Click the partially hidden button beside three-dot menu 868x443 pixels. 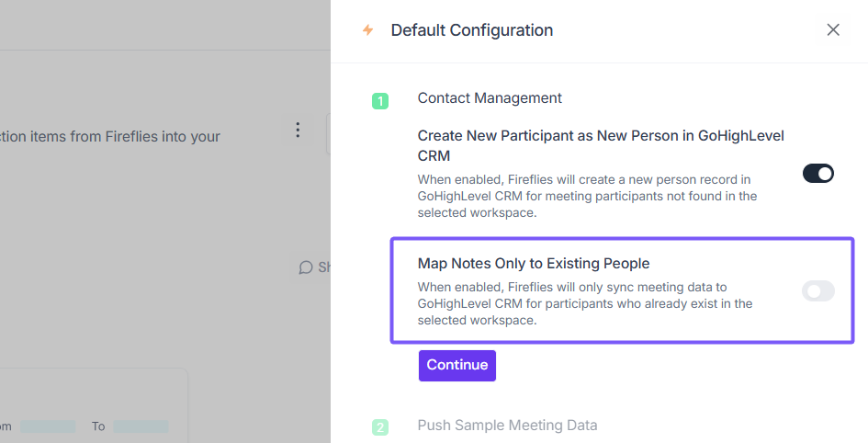coord(328,134)
